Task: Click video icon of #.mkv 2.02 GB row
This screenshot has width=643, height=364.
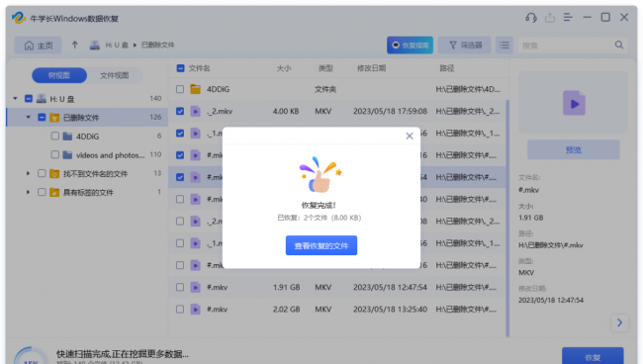Action: point(196,309)
